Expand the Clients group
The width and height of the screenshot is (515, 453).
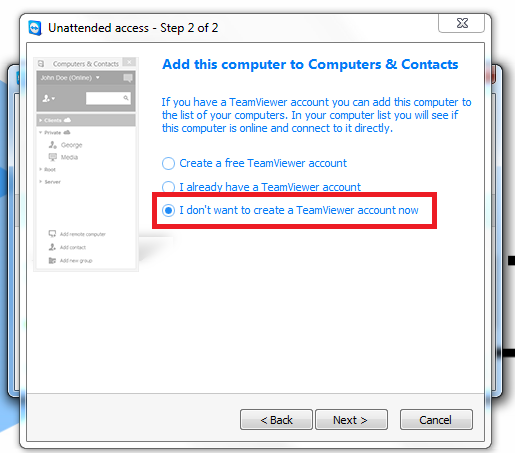point(41,120)
